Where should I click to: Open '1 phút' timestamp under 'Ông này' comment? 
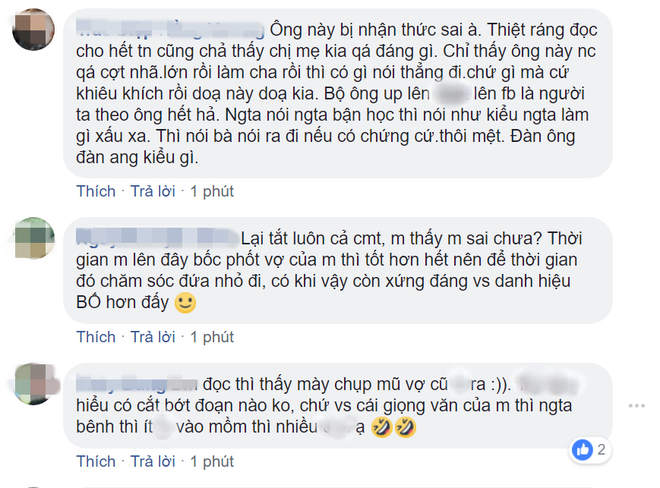coord(212,192)
